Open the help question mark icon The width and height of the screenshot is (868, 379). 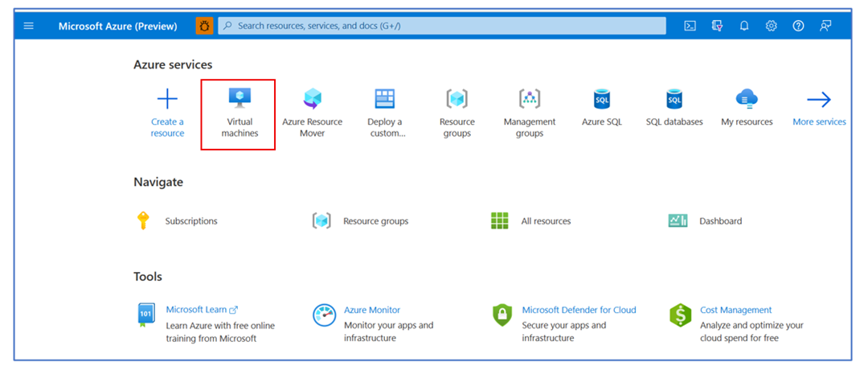[x=798, y=26]
